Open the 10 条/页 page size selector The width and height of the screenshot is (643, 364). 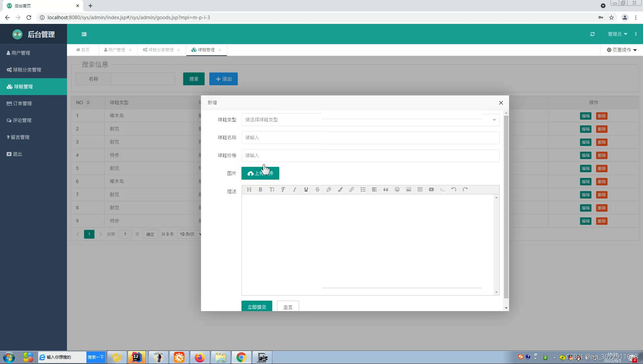click(190, 234)
